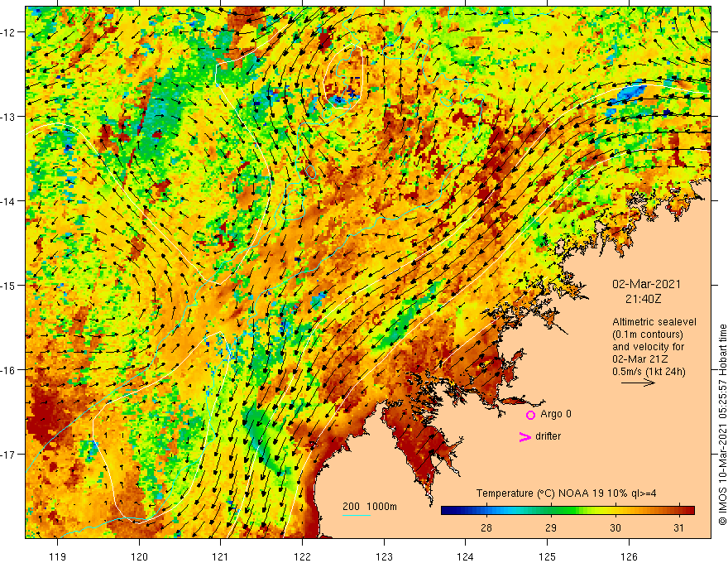Click the longitude label 121
This screenshot has width=728, height=563.
pyautogui.click(x=221, y=556)
